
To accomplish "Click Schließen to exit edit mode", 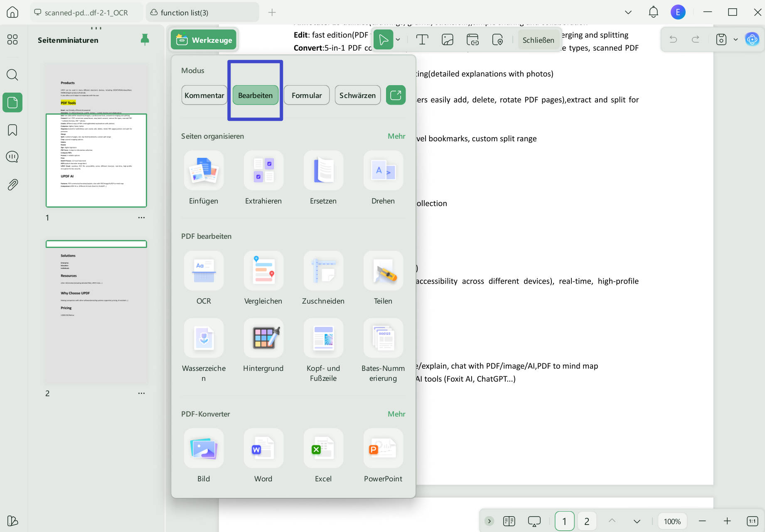I will click(538, 40).
